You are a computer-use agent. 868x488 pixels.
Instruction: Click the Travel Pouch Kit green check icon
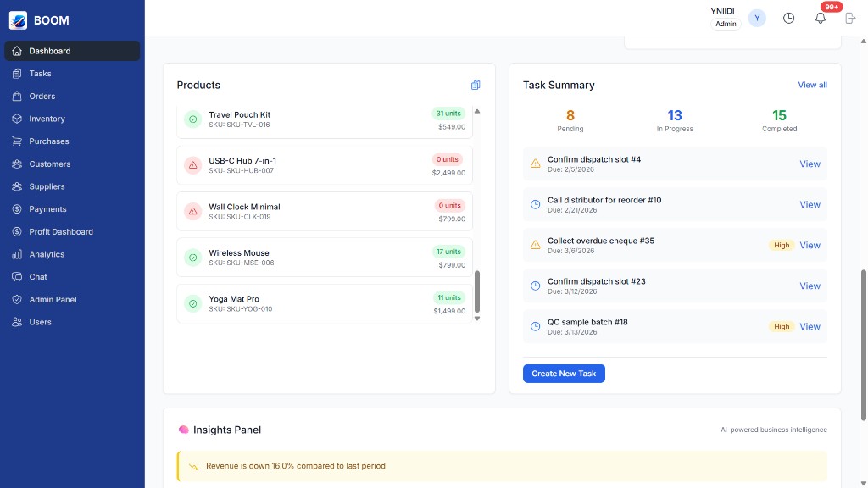[192, 119]
